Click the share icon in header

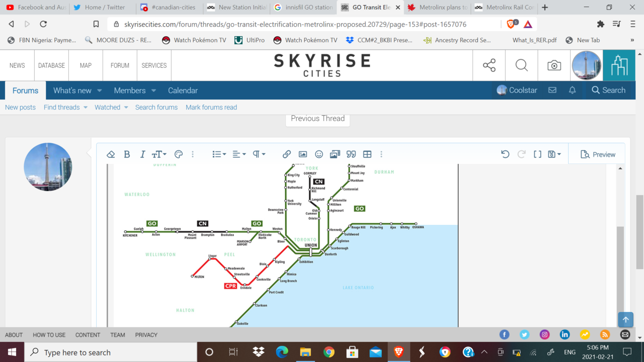(489, 65)
